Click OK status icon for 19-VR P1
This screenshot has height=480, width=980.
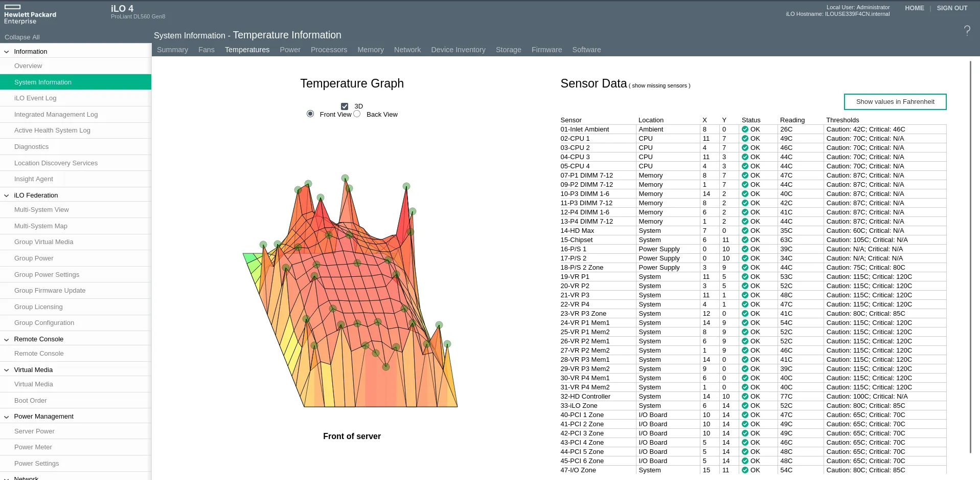click(x=745, y=277)
